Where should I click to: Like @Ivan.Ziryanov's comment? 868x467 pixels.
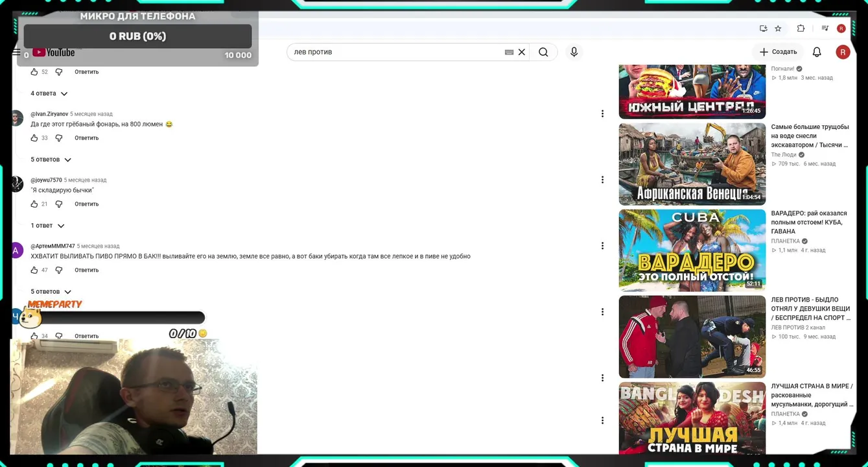point(34,138)
